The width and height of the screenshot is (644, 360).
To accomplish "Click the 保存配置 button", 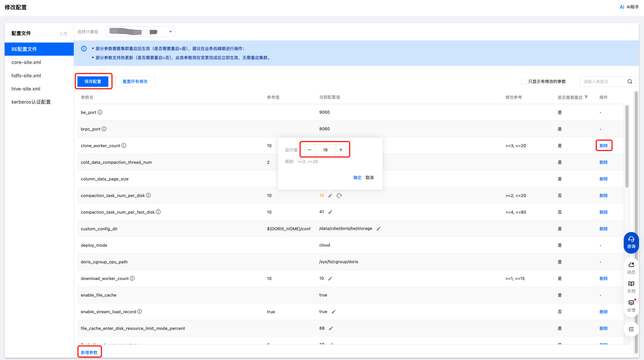I will 93,81.
